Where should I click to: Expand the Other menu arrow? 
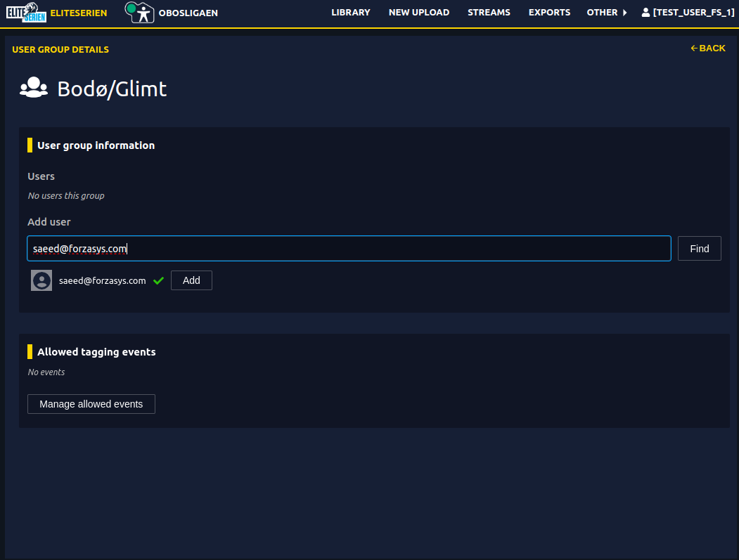pyautogui.click(x=624, y=13)
